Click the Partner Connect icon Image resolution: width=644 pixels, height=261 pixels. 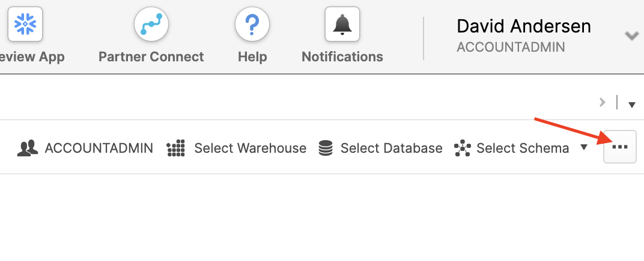[x=151, y=24]
